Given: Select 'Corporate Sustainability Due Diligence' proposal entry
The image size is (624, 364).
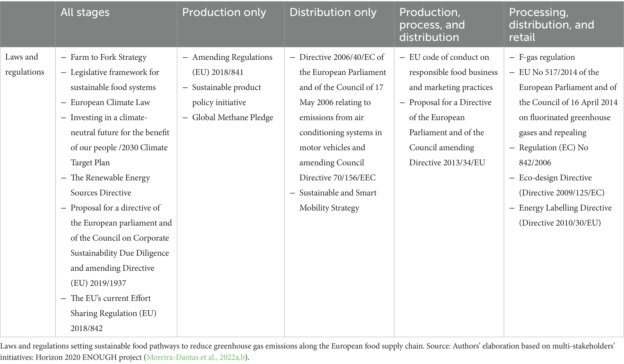Looking at the screenshot, I should (x=121, y=246).
